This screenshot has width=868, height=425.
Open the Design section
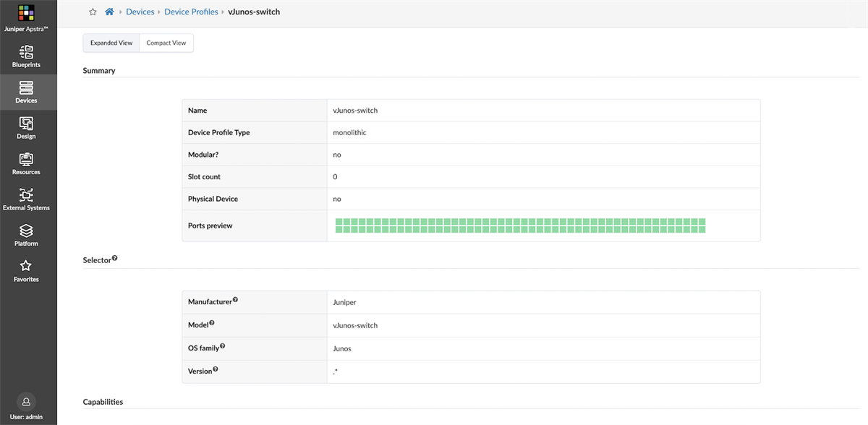(x=26, y=128)
